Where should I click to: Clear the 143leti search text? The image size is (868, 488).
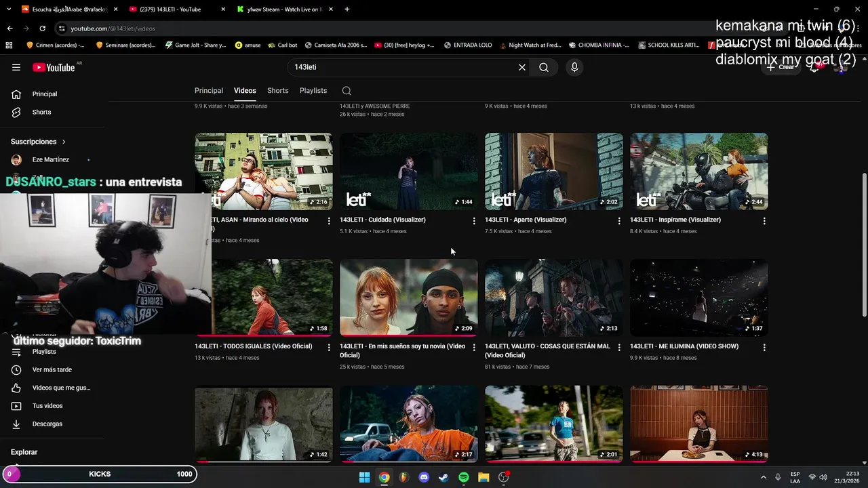[522, 67]
